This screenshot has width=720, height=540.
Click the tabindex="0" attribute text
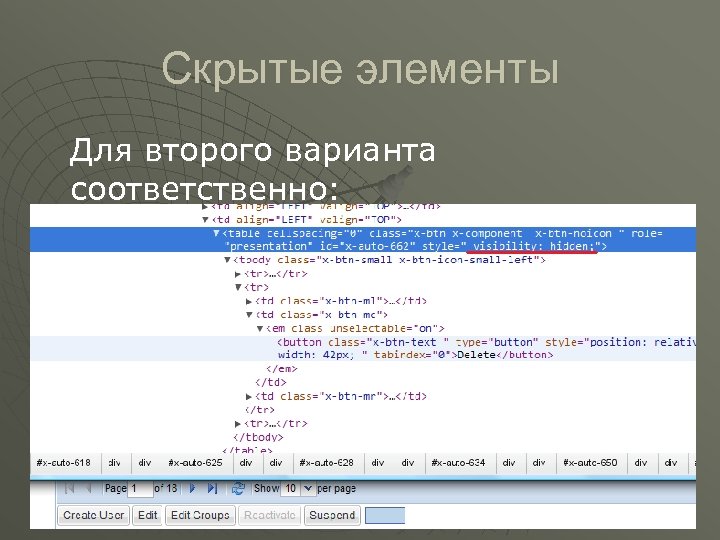pos(412,355)
